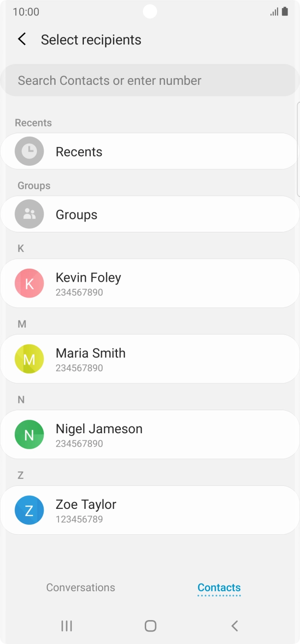The image size is (300, 644).
Task: Open the recent apps navigation button
Action: tap(66, 625)
